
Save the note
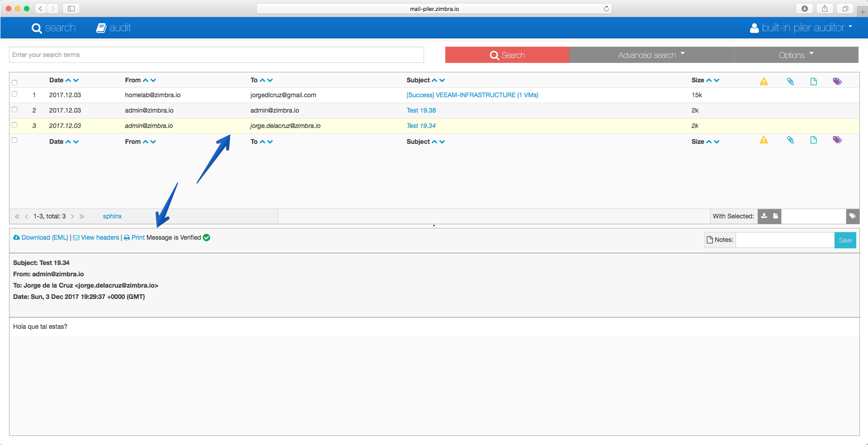click(845, 240)
